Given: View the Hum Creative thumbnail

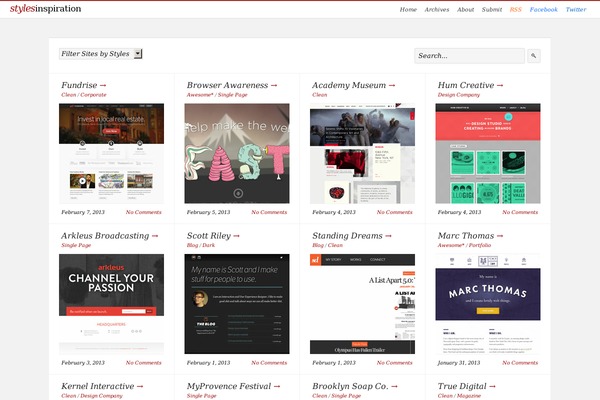Looking at the screenshot, I should (x=488, y=153).
